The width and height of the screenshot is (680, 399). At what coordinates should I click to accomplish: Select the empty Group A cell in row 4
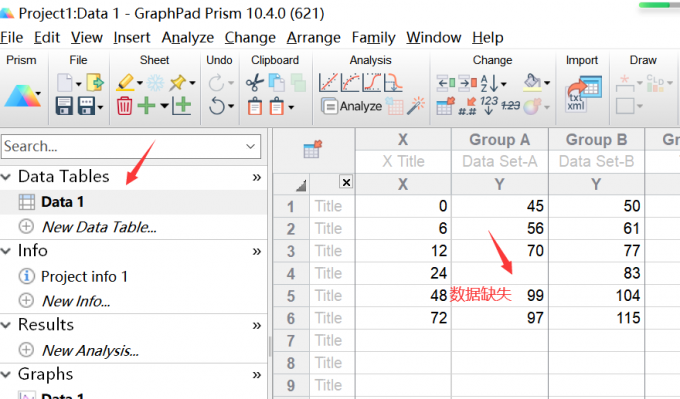500,273
